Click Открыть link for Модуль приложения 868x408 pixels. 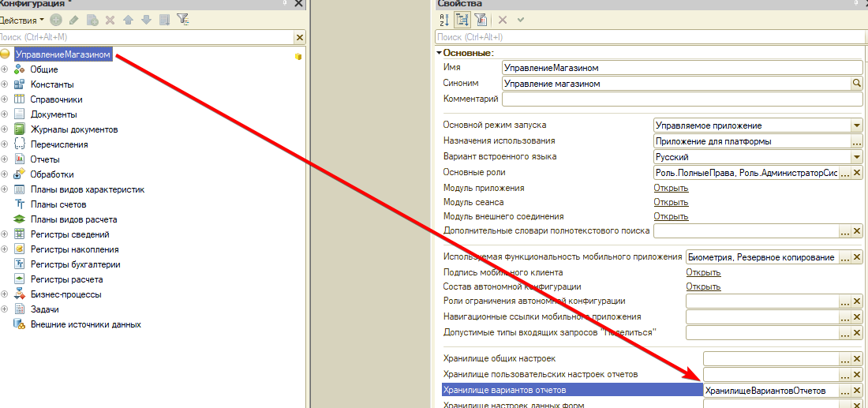point(671,188)
